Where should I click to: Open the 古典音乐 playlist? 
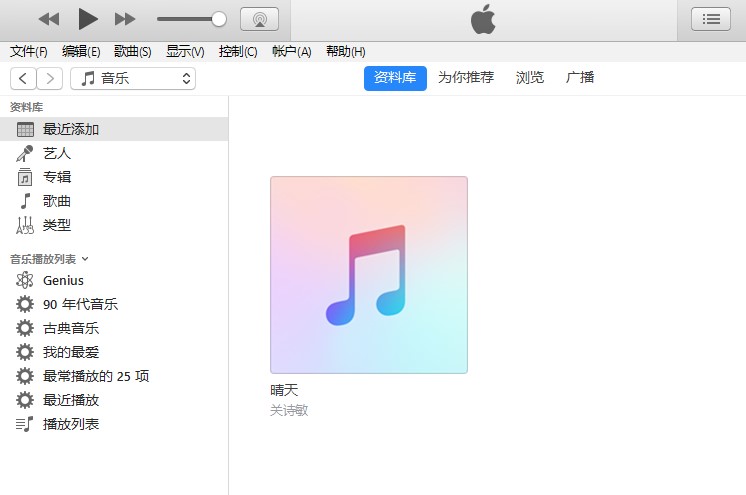(x=114, y=328)
